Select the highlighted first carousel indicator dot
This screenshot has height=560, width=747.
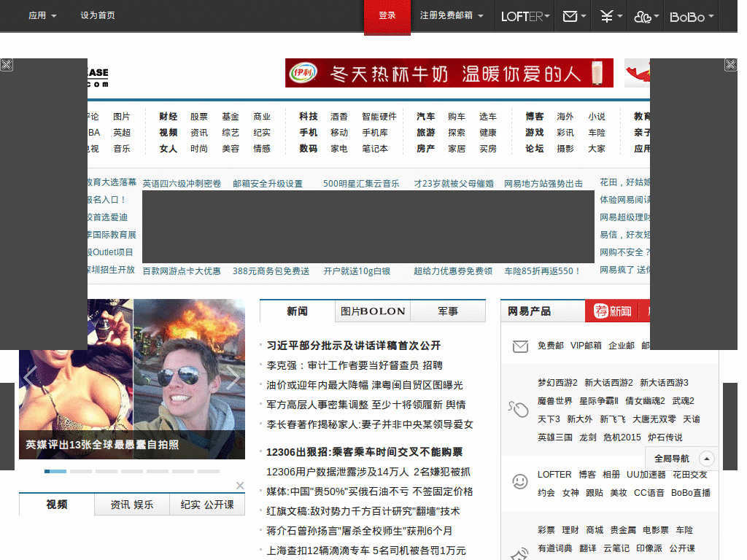55,471
